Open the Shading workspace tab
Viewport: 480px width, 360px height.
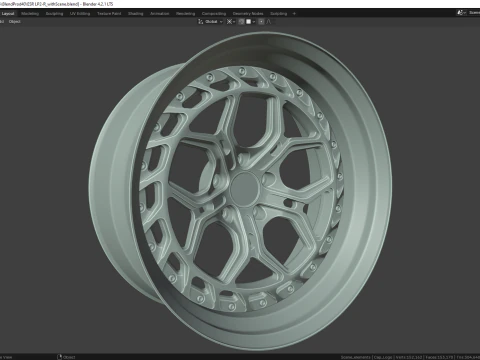click(136, 14)
